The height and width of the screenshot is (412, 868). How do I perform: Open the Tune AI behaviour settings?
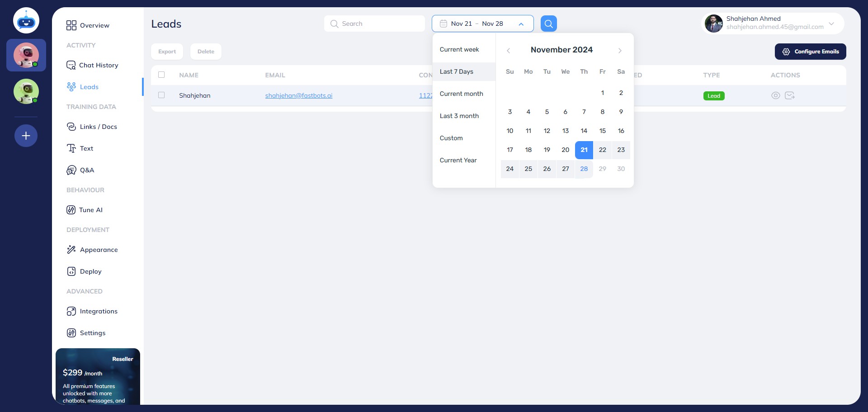tap(90, 210)
